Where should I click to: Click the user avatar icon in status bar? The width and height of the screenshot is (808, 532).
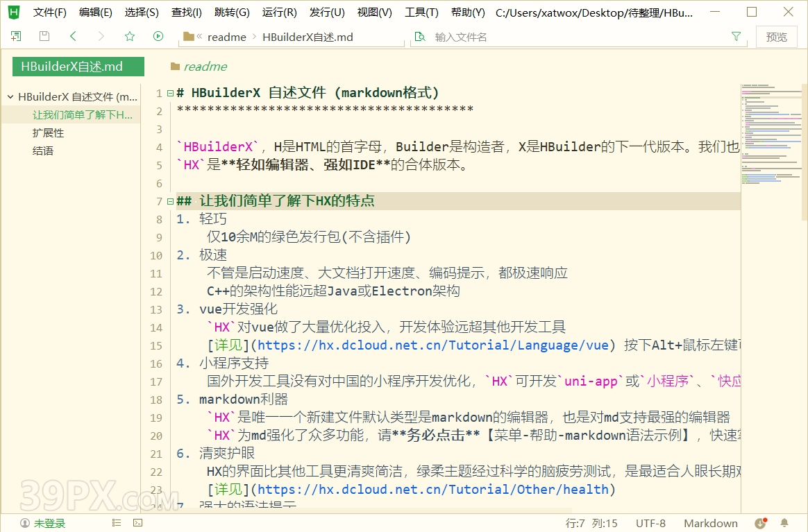[25, 523]
